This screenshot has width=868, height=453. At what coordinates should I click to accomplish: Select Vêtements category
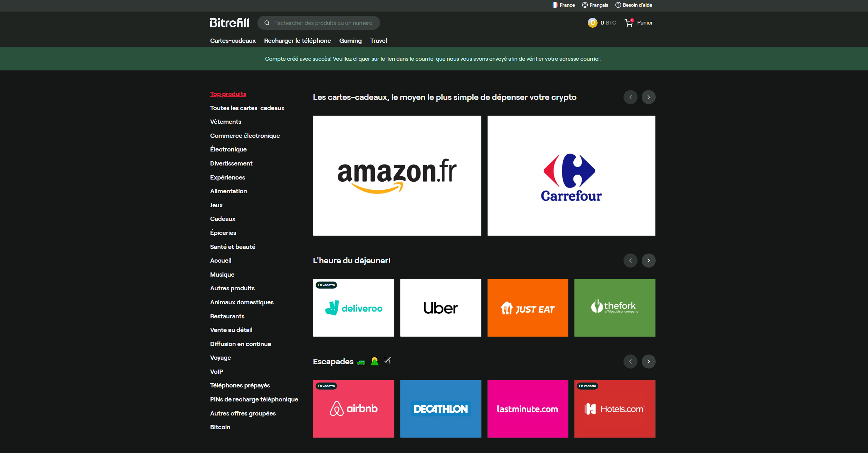coord(226,122)
